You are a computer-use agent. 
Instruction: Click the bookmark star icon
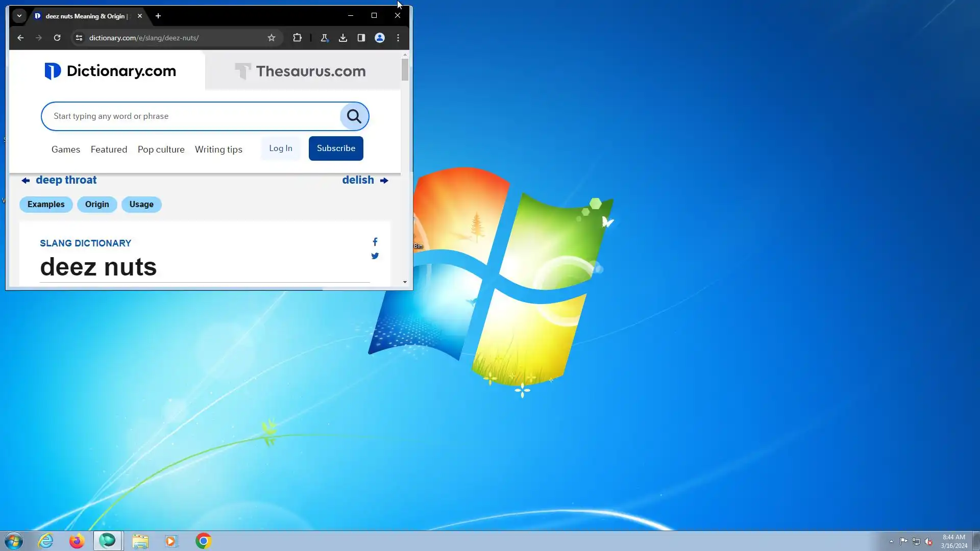(272, 38)
